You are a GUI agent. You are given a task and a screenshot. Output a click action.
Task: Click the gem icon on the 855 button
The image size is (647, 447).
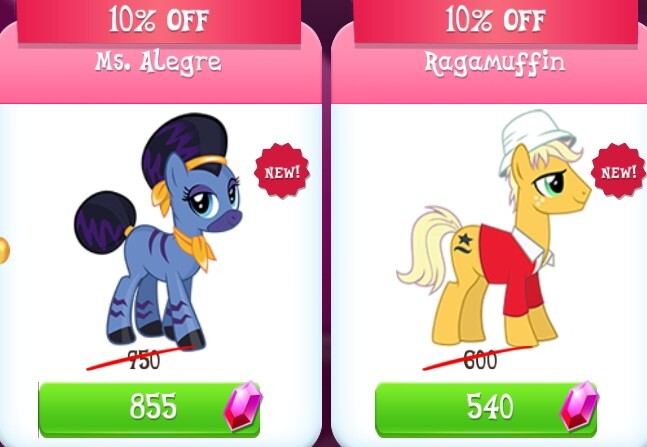pos(243,406)
